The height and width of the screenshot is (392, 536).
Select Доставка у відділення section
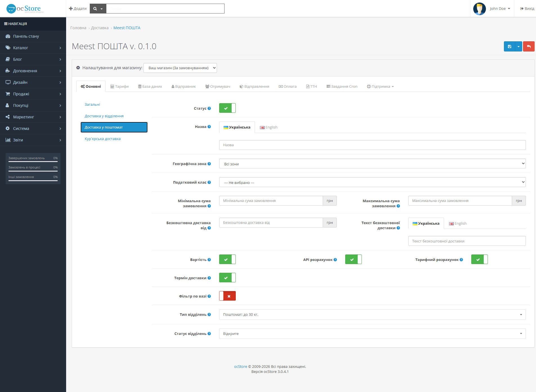114,116
